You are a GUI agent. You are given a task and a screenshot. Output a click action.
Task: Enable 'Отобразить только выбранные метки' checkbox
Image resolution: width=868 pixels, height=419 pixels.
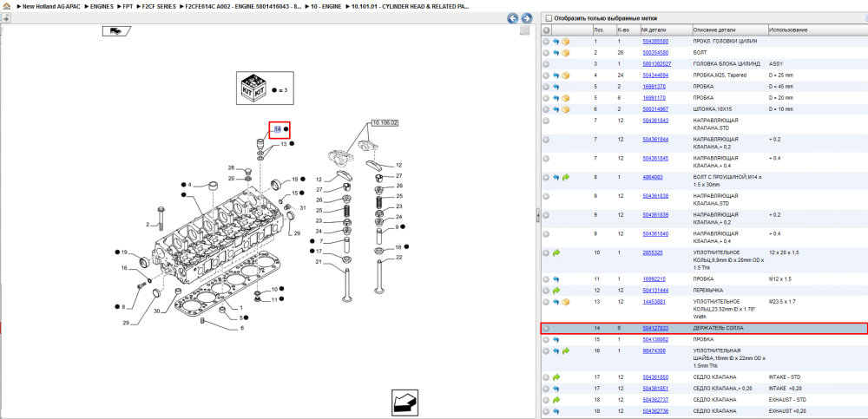coord(549,17)
